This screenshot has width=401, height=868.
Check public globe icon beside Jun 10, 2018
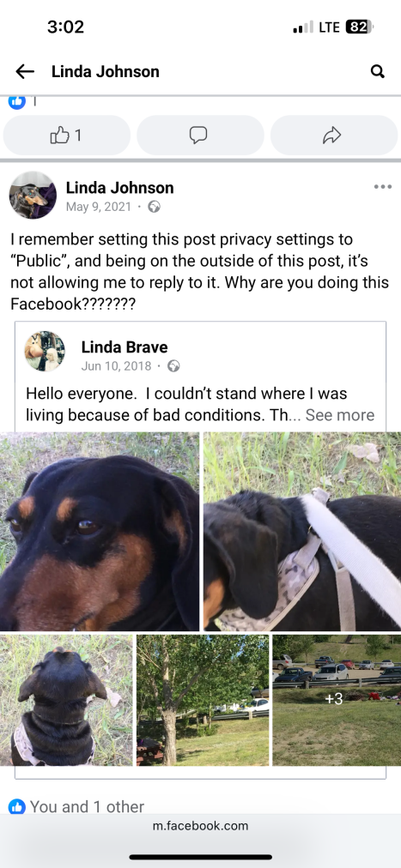click(x=174, y=366)
